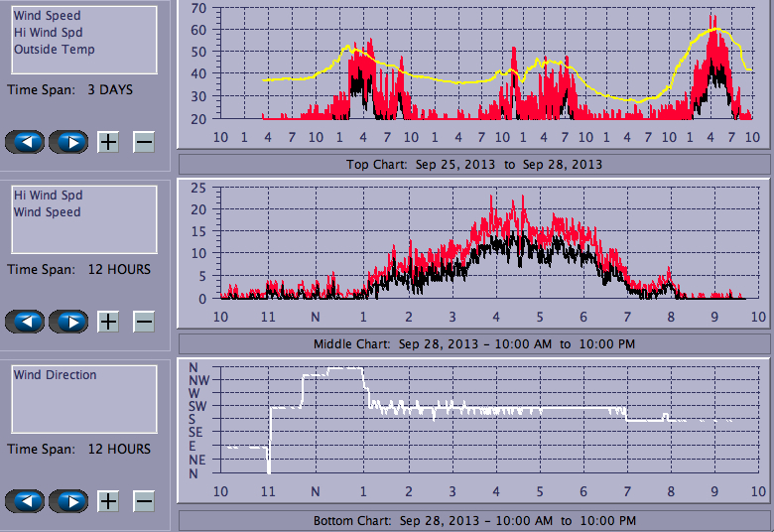This screenshot has height=532, width=774.
Task: Select Wind Direction in the bottom chart list
Action: [x=55, y=375]
